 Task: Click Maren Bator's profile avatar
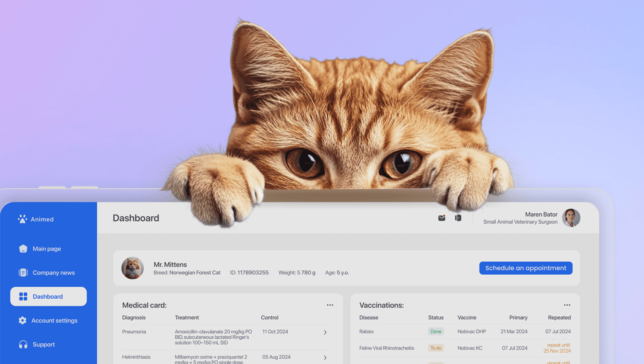571,218
